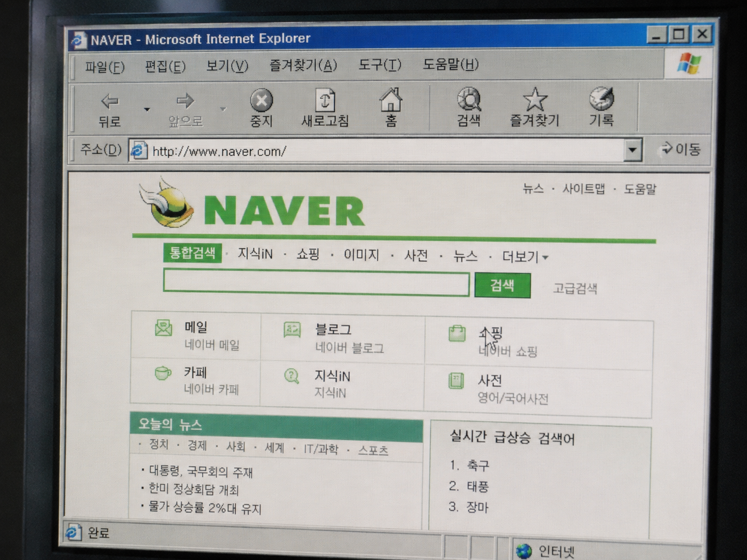
Task: Click the Internet zone globe icon
Action: [524, 551]
